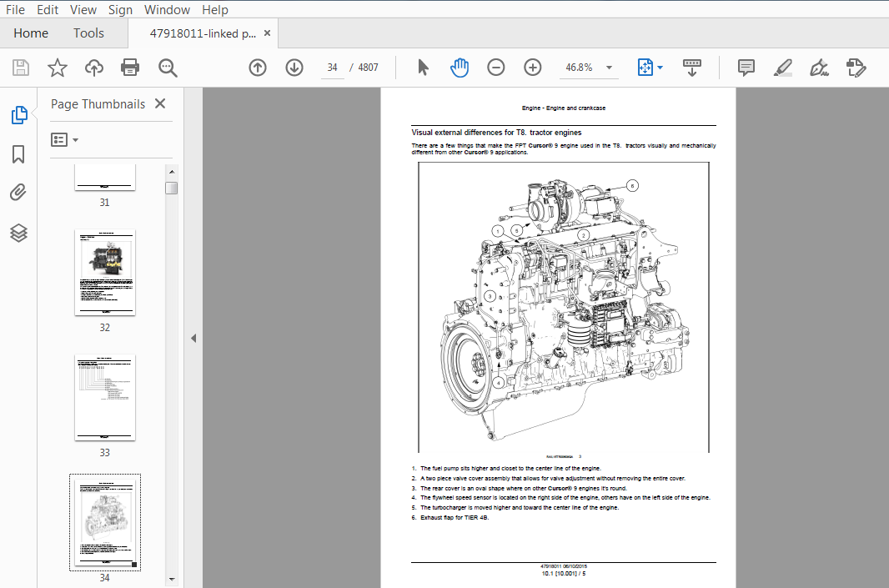
Task: Click the thumbnail panel scrollbar handle
Action: click(x=172, y=188)
